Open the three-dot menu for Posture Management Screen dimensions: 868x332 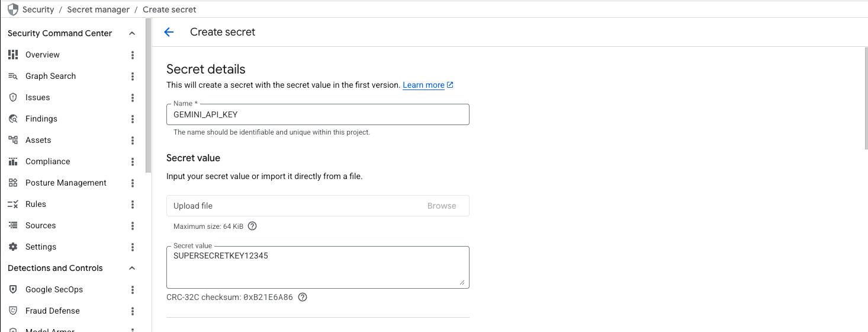coord(133,183)
